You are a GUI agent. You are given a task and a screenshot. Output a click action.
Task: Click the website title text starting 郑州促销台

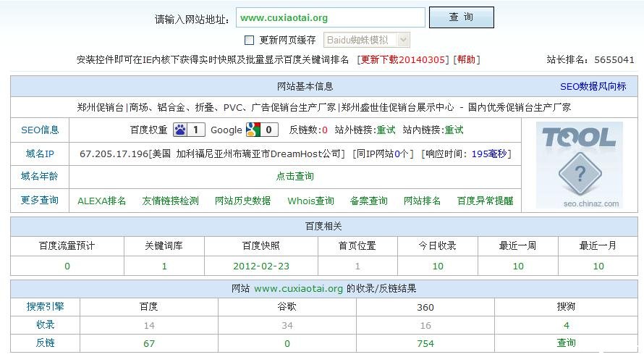tap(323, 108)
